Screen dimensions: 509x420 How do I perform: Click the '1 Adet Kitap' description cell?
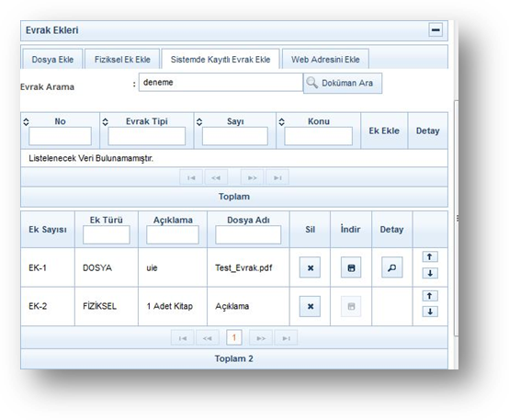(173, 306)
